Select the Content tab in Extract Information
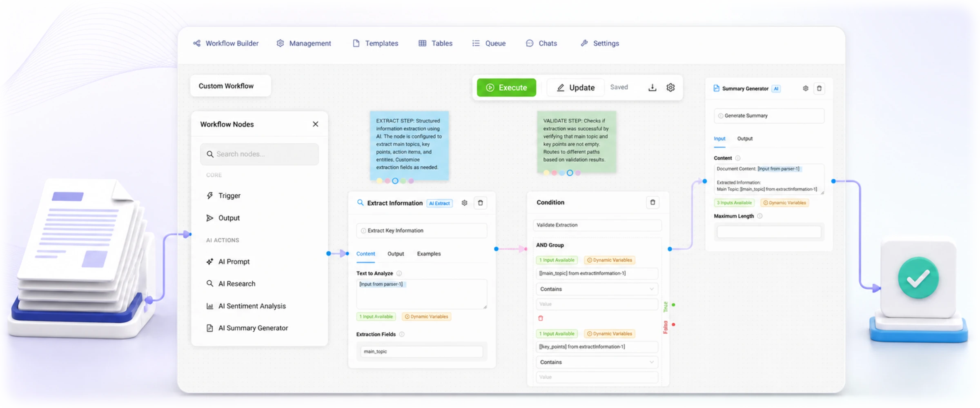Screen dimensions: 980x408 point(365,254)
